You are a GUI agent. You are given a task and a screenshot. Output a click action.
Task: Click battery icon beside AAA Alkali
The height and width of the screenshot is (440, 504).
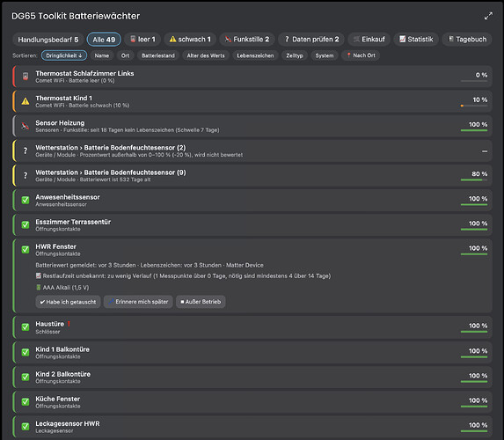click(39, 288)
